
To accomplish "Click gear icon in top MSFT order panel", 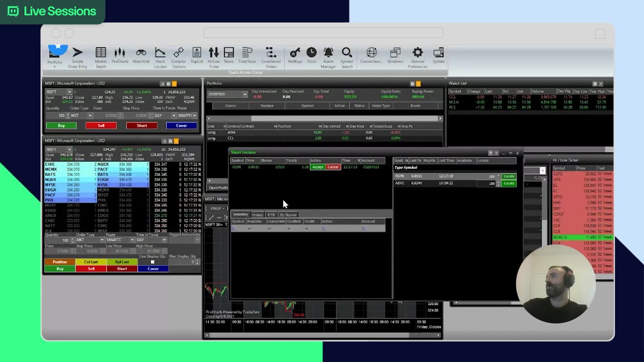I will click(x=169, y=84).
